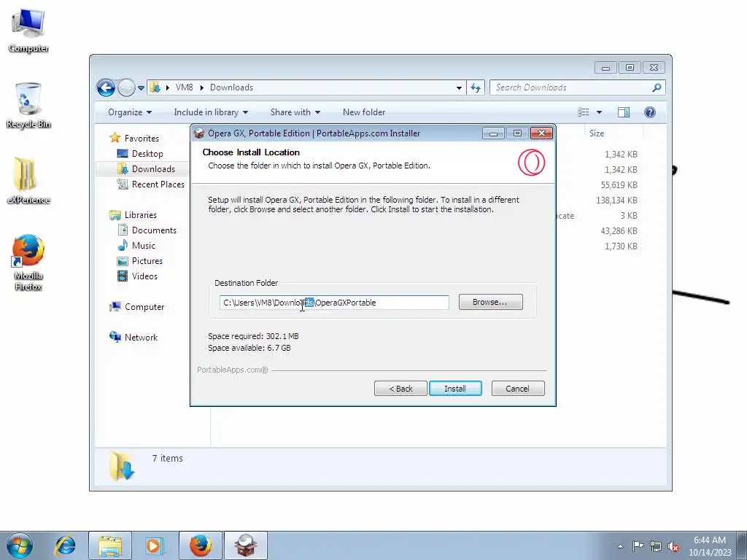Click the 55,619 KB size entry
The height and width of the screenshot is (560, 747).
point(619,185)
